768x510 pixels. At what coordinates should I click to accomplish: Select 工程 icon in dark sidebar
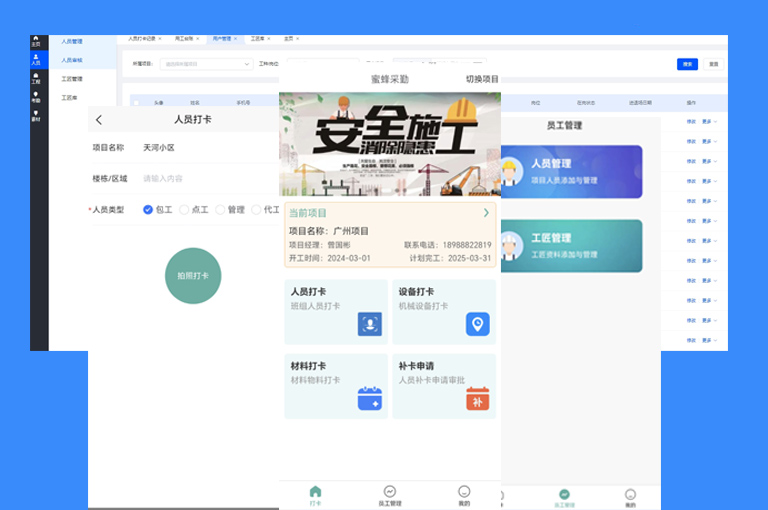tap(36, 78)
